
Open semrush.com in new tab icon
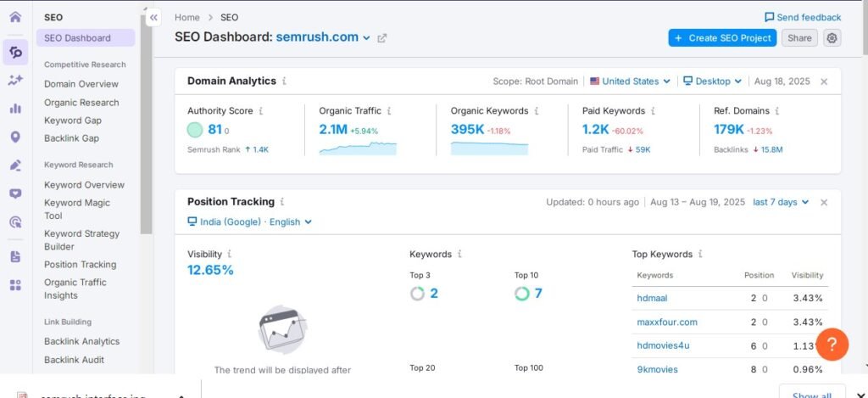coord(382,38)
